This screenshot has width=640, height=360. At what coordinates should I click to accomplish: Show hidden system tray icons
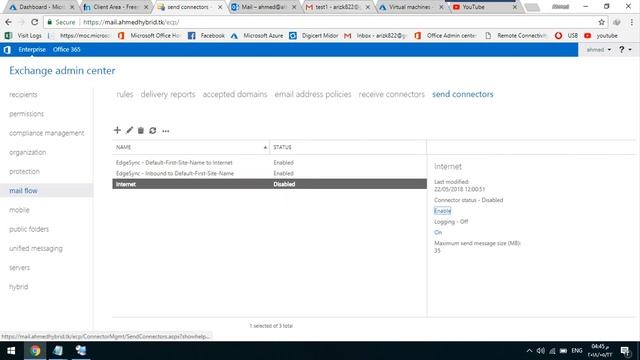pyautogui.click(x=529, y=351)
